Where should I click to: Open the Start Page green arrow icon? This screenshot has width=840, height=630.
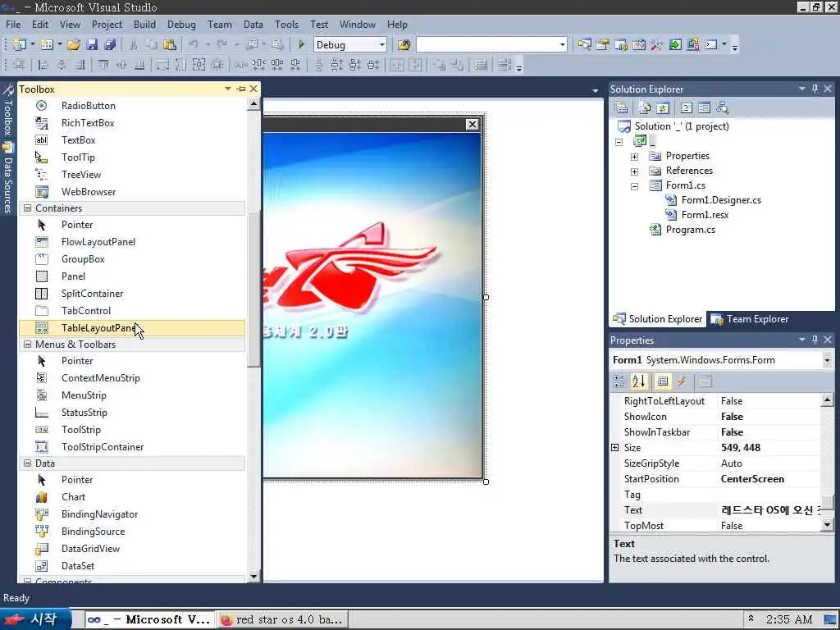tap(675, 45)
